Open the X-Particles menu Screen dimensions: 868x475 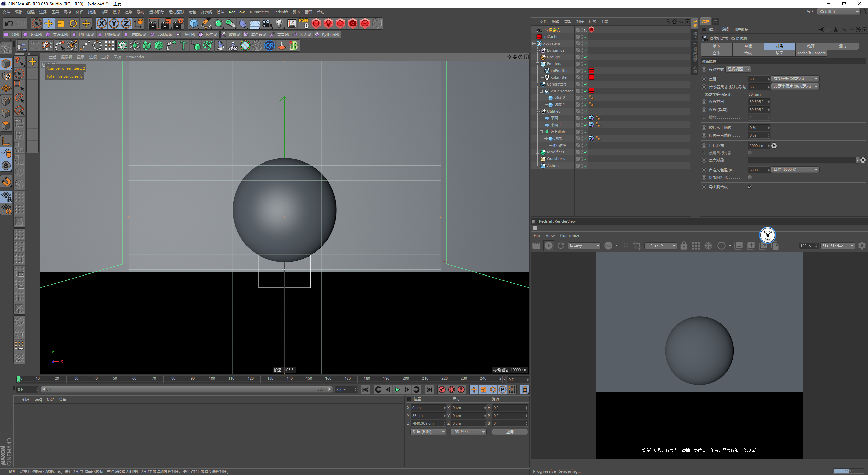tap(259, 12)
